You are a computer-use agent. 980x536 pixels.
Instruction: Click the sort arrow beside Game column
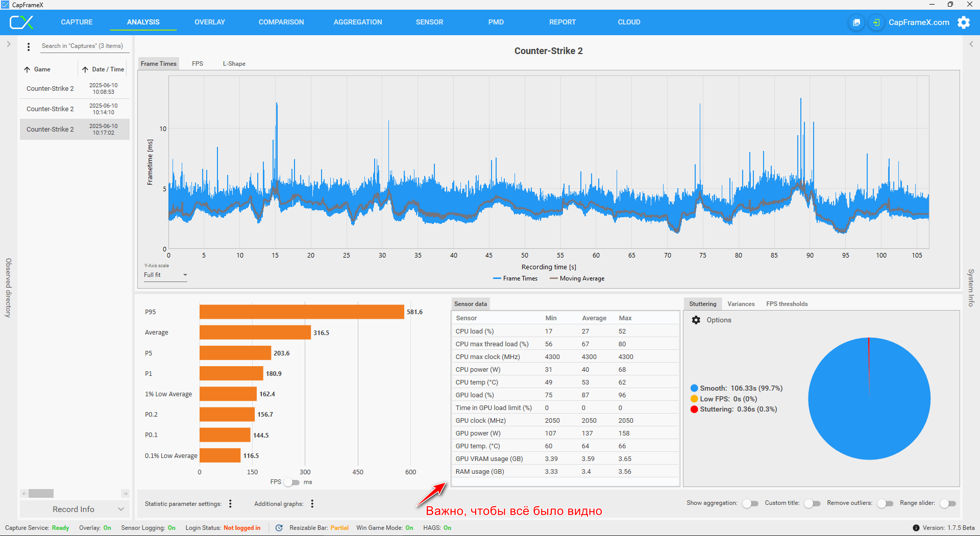click(27, 69)
